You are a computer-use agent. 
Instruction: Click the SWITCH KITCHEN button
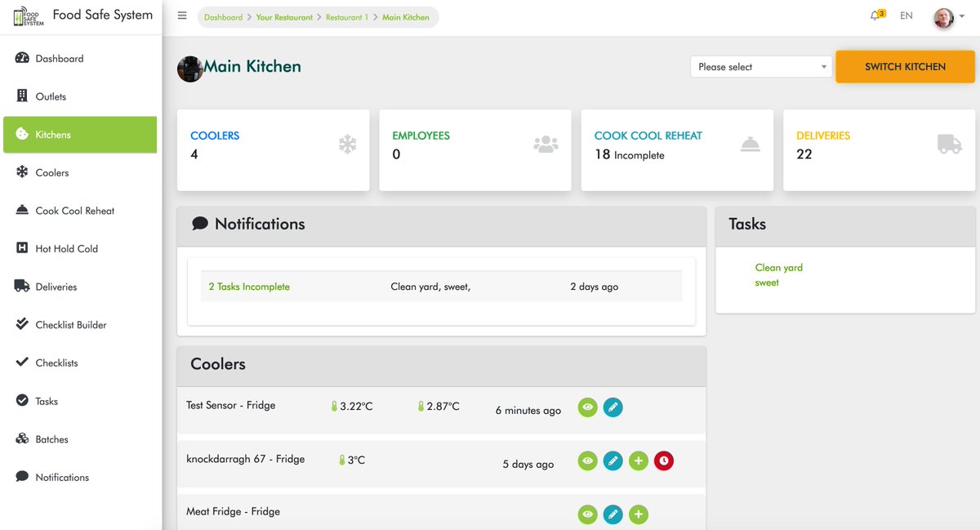(905, 67)
